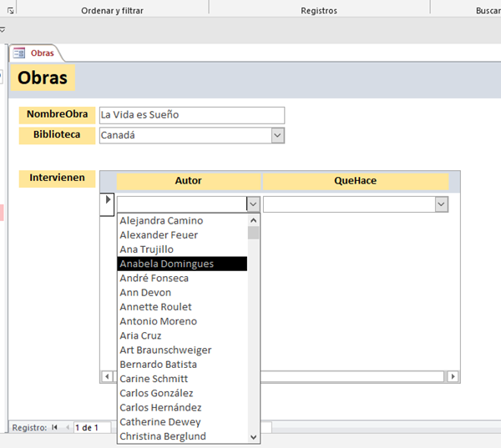Open the QueHace dropdown list
This screenshot has height=448, width=501.
tap(441, 204)
